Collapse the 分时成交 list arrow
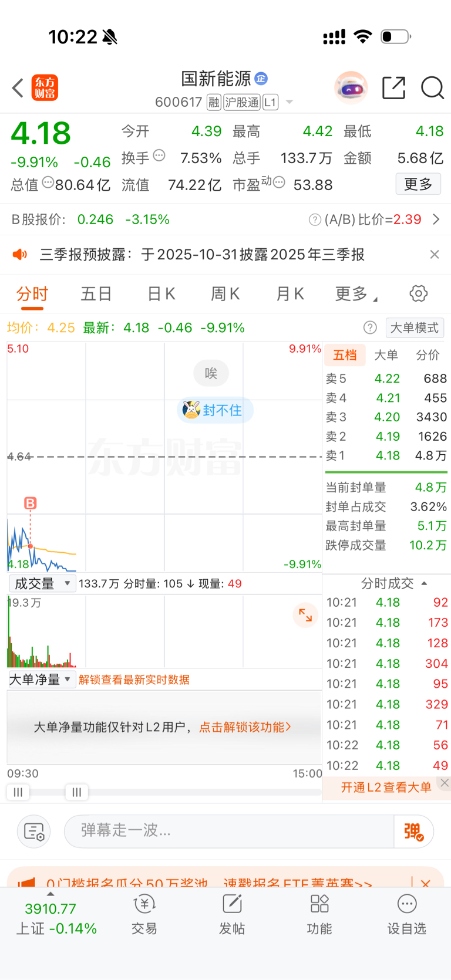 coord(424,583)
